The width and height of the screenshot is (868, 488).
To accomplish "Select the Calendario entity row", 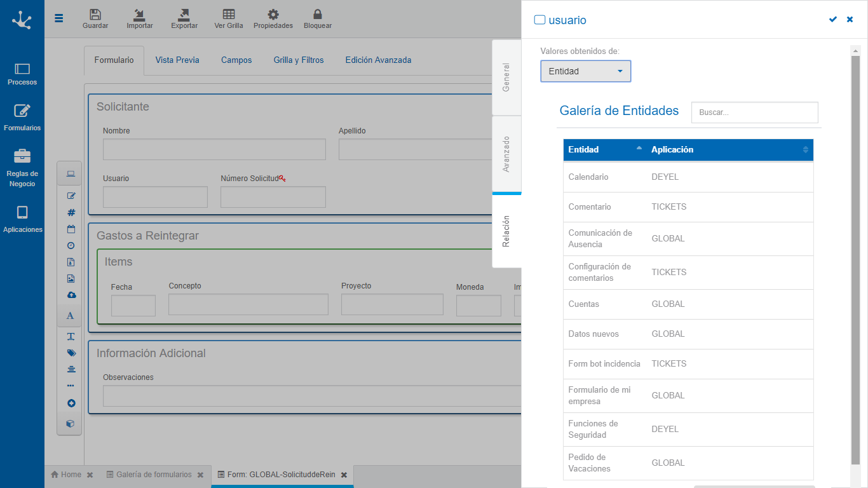I will click(688, 177).
